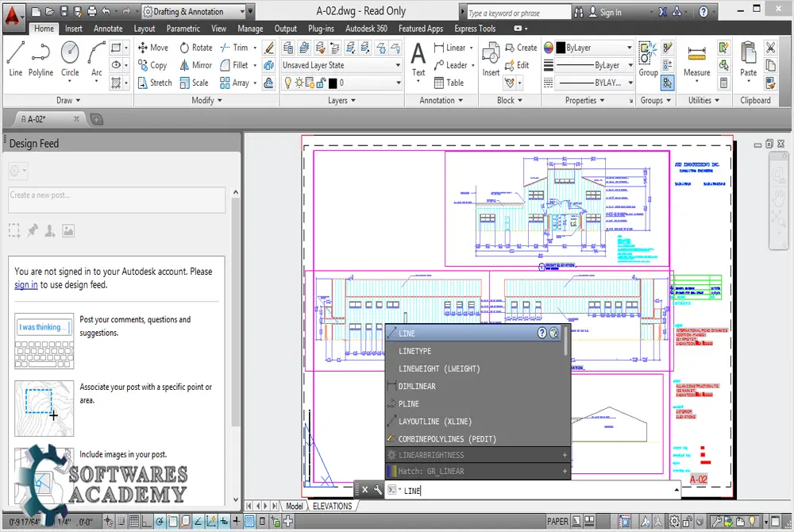Open Layer Properties manager icon
Image resolution: width=794 pixels, height=532 pixels.
(x=288, y=48)
